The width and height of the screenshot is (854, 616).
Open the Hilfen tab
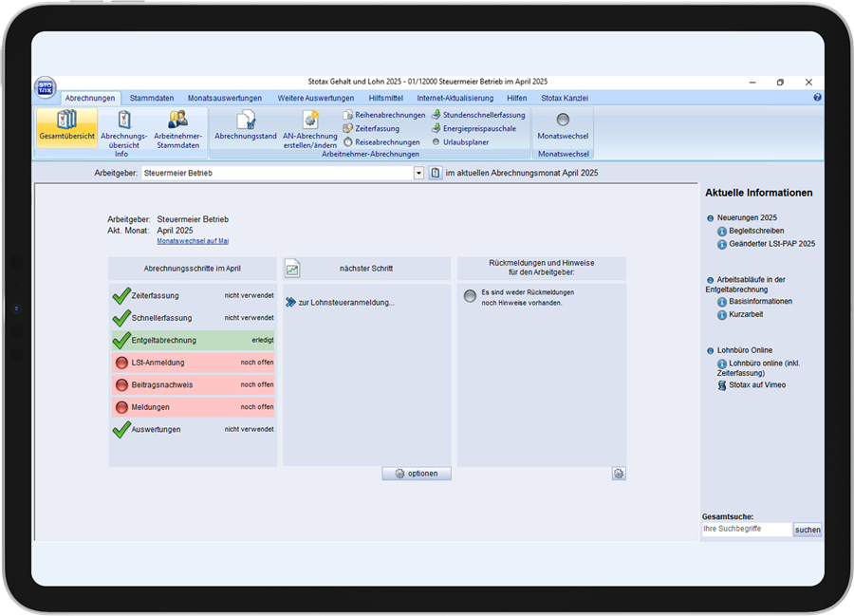pyautogui.click(x=517, y=98)
